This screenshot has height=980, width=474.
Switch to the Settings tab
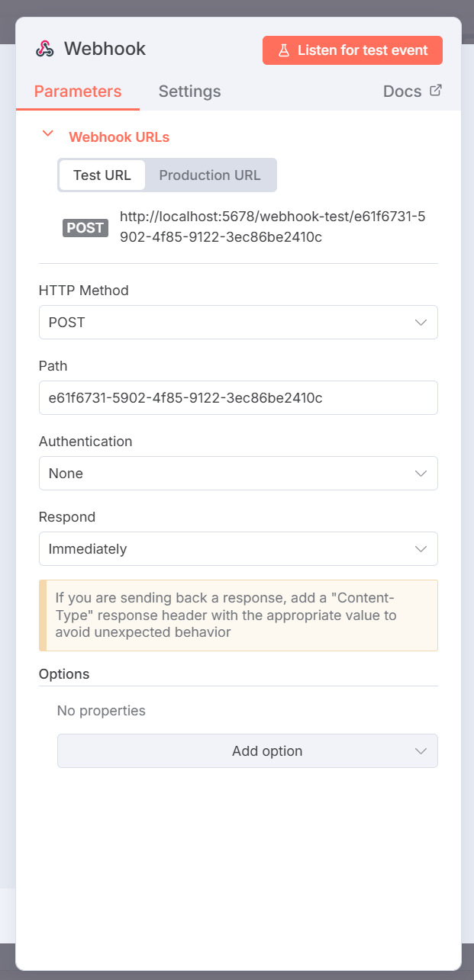pyautogui.click(x=189, y=92)
